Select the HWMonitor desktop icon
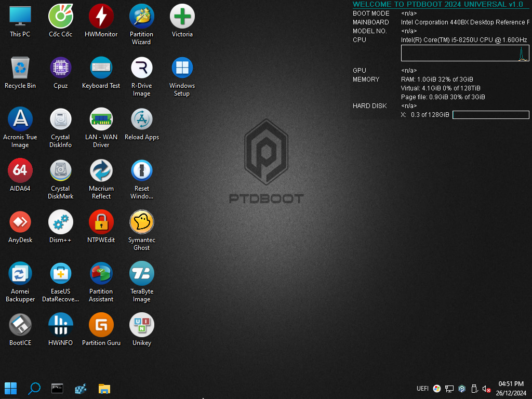 (101, 21)
